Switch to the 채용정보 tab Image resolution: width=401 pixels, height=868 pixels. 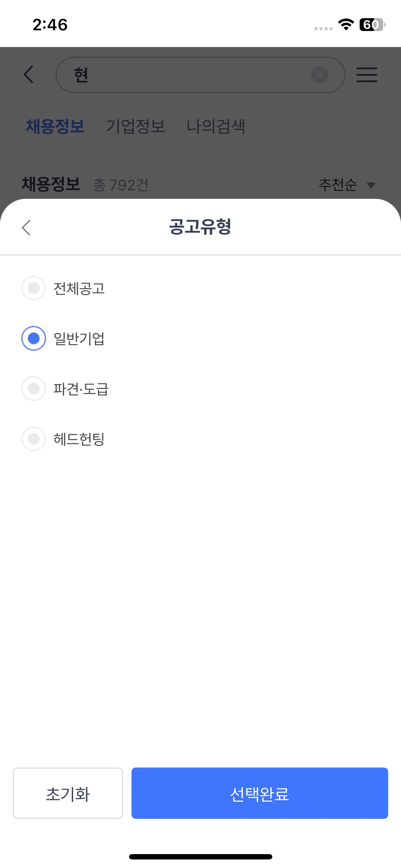coord(55,126)
